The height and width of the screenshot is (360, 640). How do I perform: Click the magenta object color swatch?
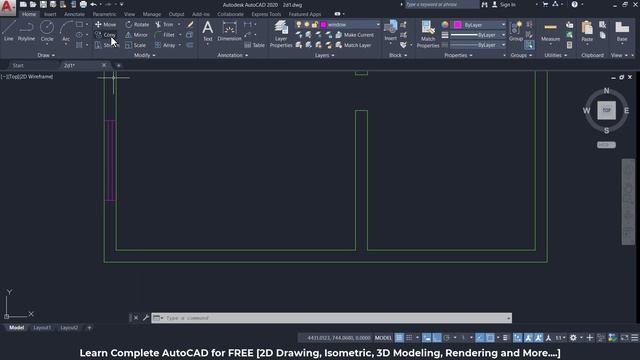(x=458, y=25)
